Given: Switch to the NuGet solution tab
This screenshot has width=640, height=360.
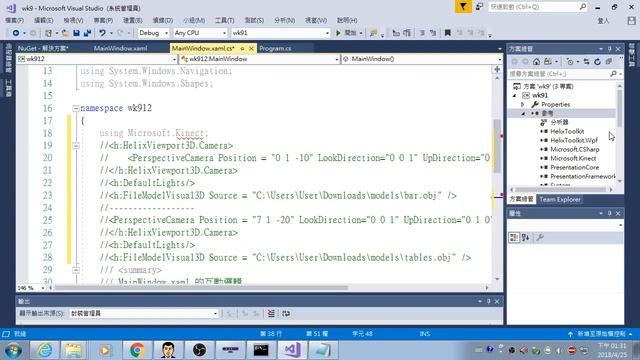Looking at the screenshot, I should 43,49.
